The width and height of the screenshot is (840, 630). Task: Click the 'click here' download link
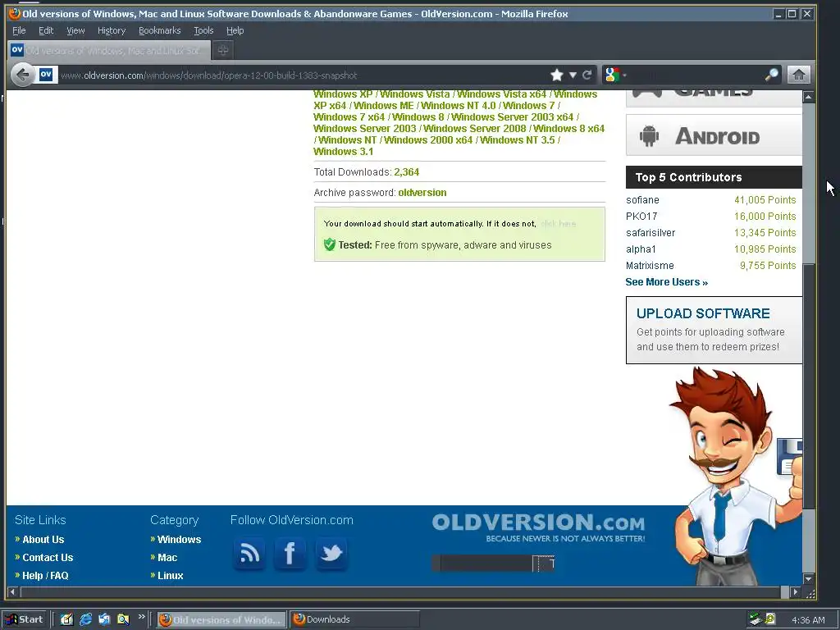[558, 224]
